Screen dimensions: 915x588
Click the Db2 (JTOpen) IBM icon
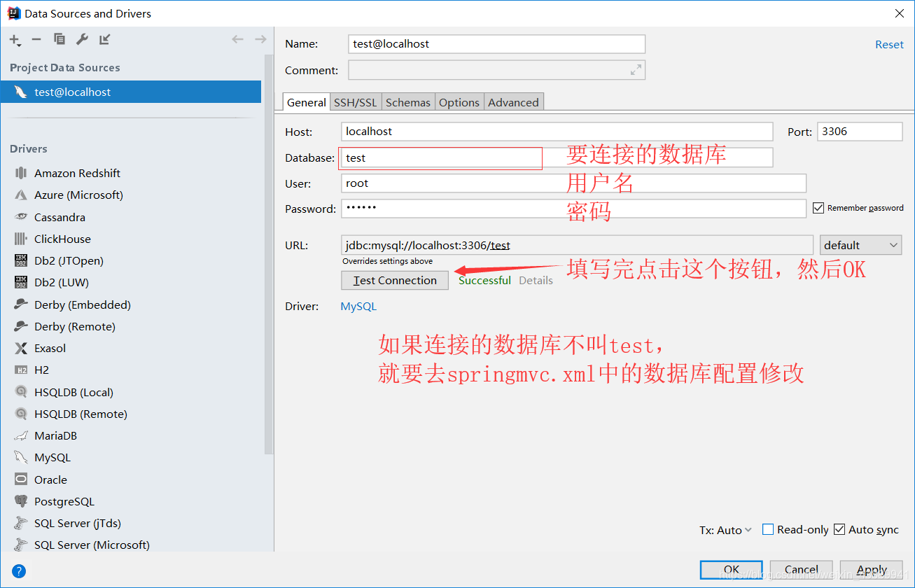21,260
